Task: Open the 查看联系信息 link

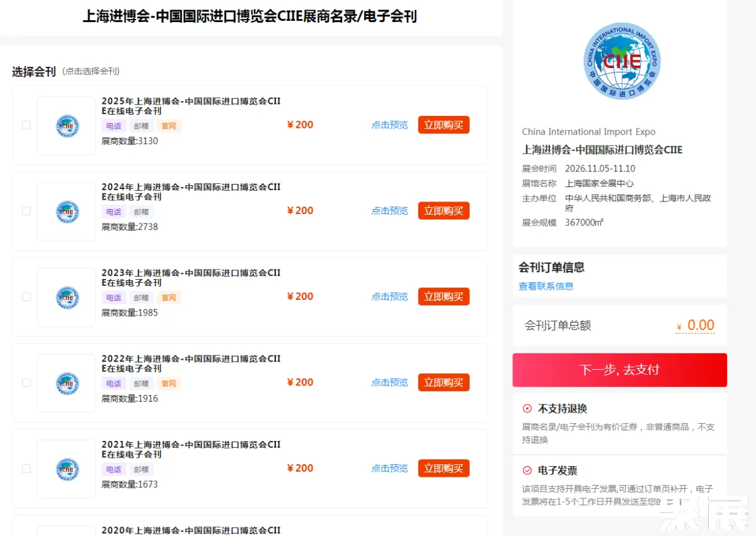Action: pos(546,286)
